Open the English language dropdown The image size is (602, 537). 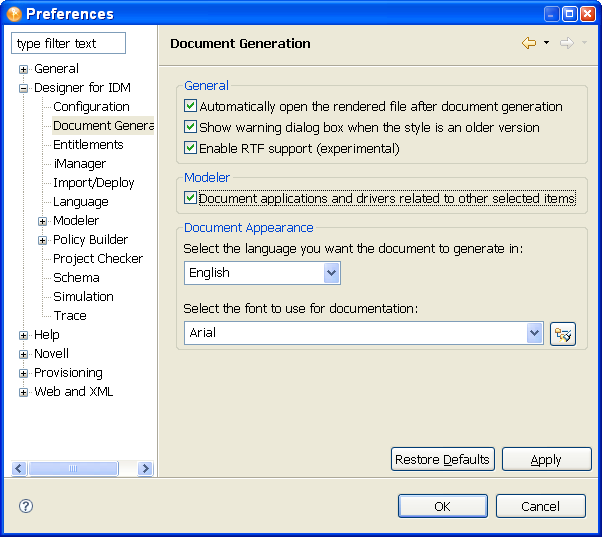click(x=331, y=273)
